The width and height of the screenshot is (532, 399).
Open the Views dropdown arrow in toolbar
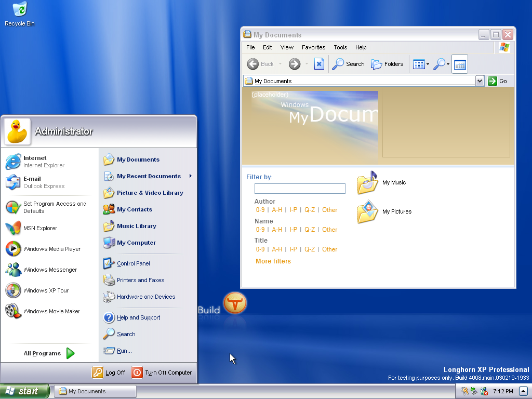tap(428, 64)
